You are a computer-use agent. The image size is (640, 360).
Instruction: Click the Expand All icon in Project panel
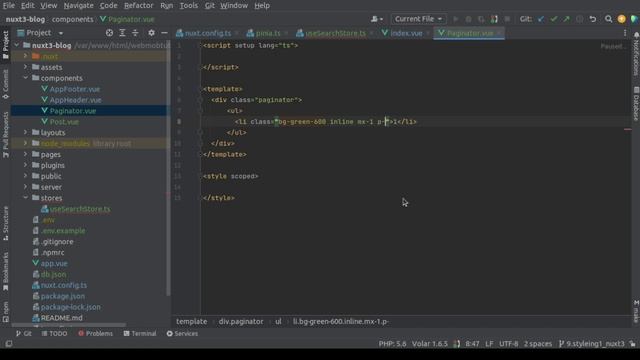[122, 33]
